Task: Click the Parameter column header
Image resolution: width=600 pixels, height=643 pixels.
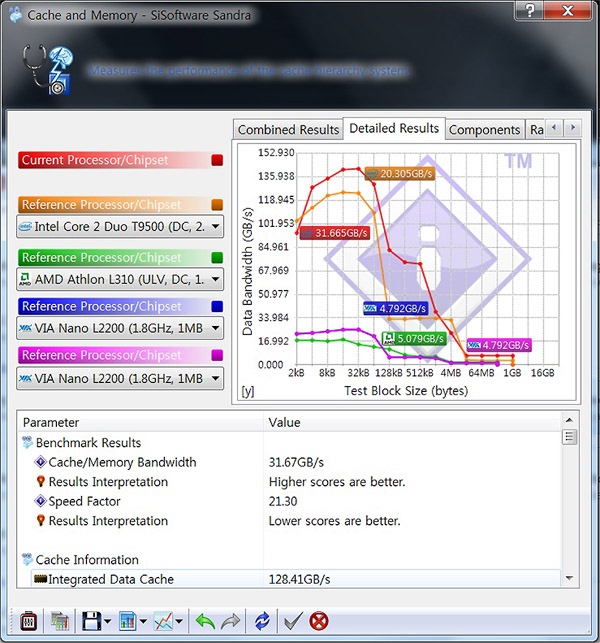Action: coord(140,422)
